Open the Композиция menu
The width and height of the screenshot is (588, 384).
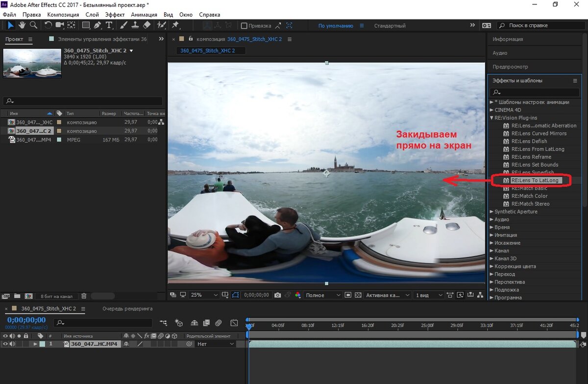click(x=63, y=15)
